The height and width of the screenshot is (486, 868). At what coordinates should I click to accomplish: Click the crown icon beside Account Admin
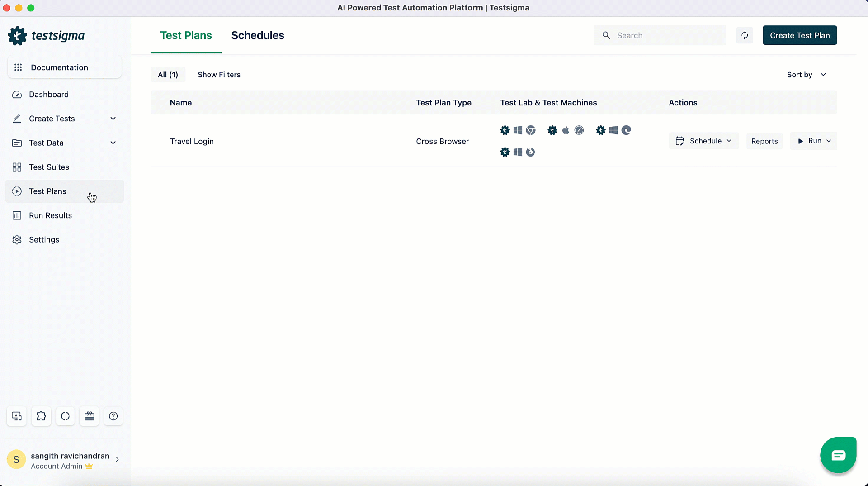pyautogui.click(x=89, y=466)
